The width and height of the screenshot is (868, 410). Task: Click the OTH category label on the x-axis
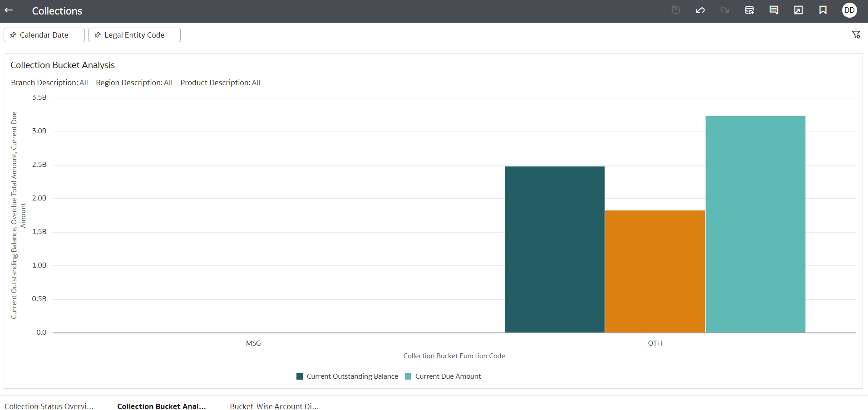[x=655, y=343]
